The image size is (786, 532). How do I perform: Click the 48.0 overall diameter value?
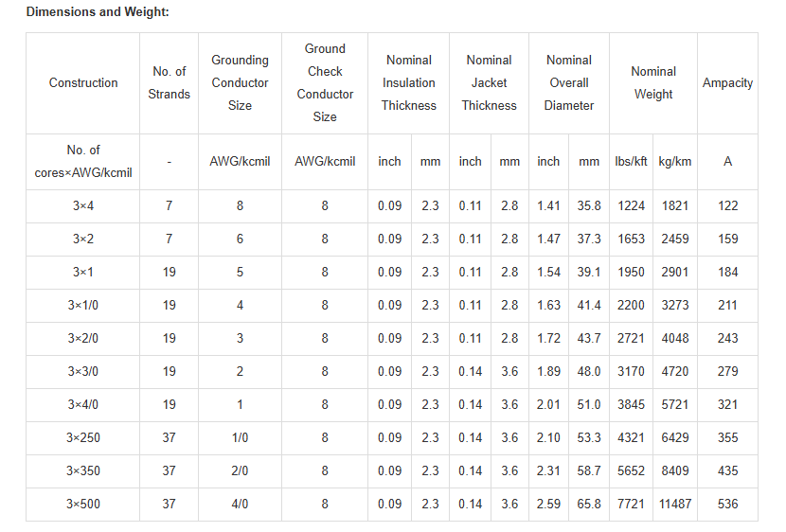(x=589, y=371)
